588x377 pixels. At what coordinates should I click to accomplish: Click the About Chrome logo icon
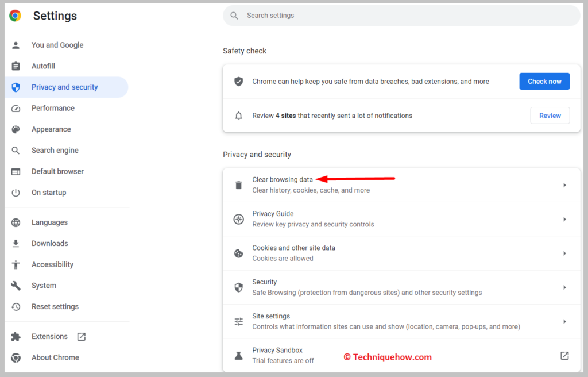pyautogui.click(x=16, y=357)
